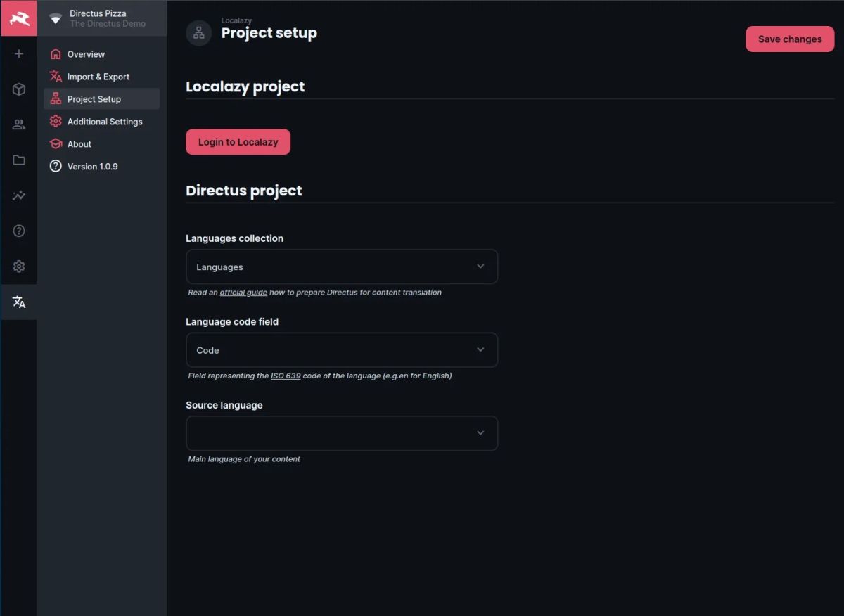844x616 pixels.
Task: Click the Login to Localazy button
Action: (238, 142)
